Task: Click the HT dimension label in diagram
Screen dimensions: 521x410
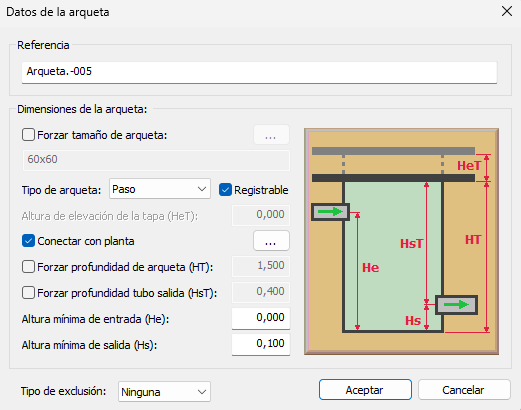Action: [473, 240]
